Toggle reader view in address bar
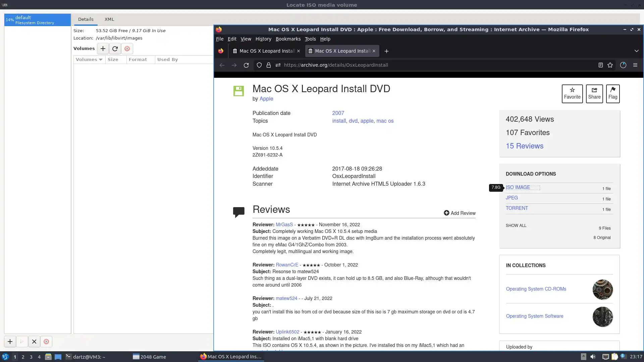The image size is (644, 362). pos(600,65)
